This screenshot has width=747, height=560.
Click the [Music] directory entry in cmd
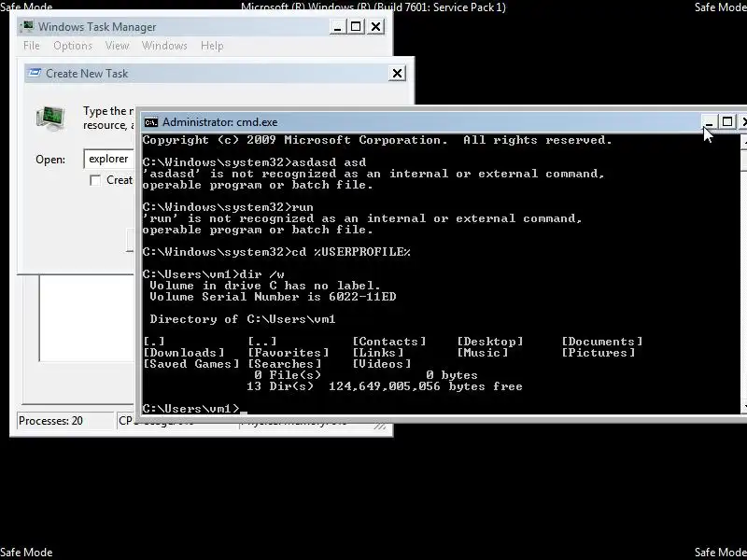(x=483, y=353)
